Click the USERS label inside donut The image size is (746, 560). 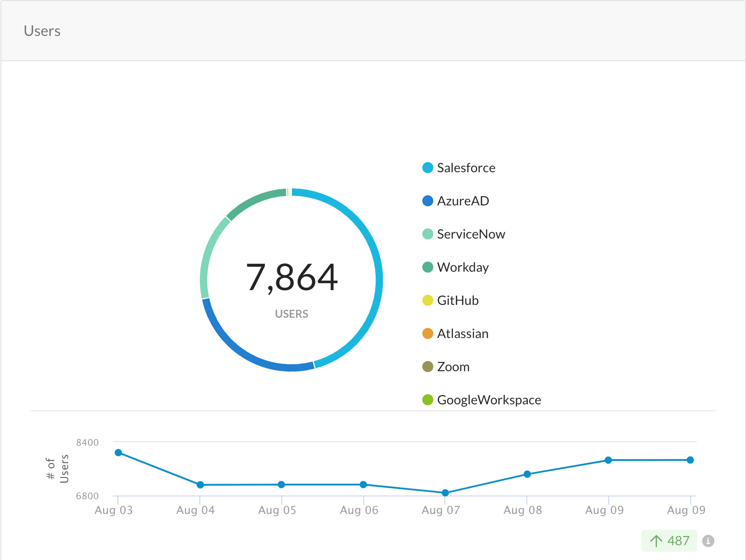(291, 314)
